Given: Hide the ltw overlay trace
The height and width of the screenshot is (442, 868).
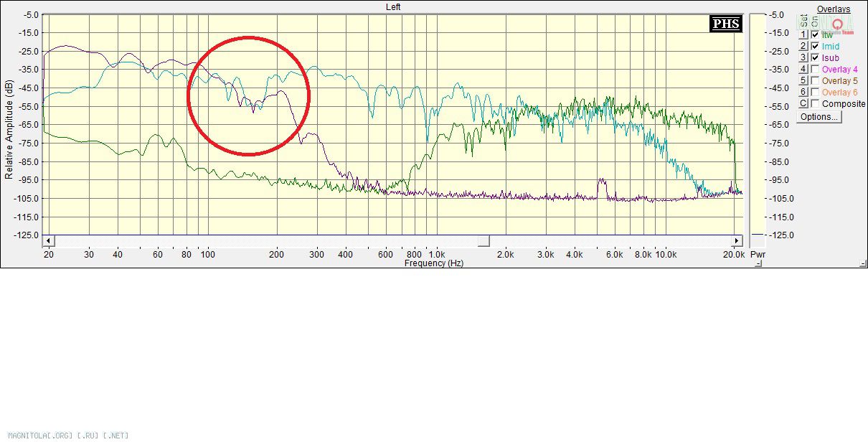Looking at the screenshot, I should (x=815, y=34).
